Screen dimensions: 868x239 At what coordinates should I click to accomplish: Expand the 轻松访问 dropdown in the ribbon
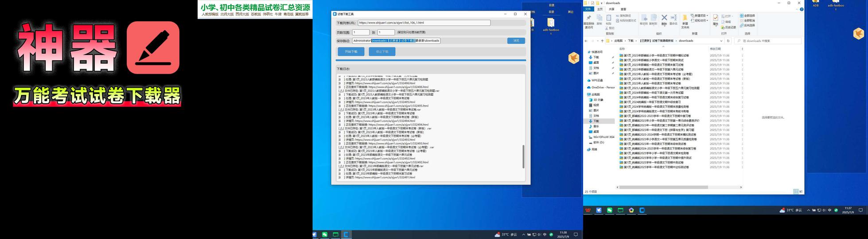706,20
